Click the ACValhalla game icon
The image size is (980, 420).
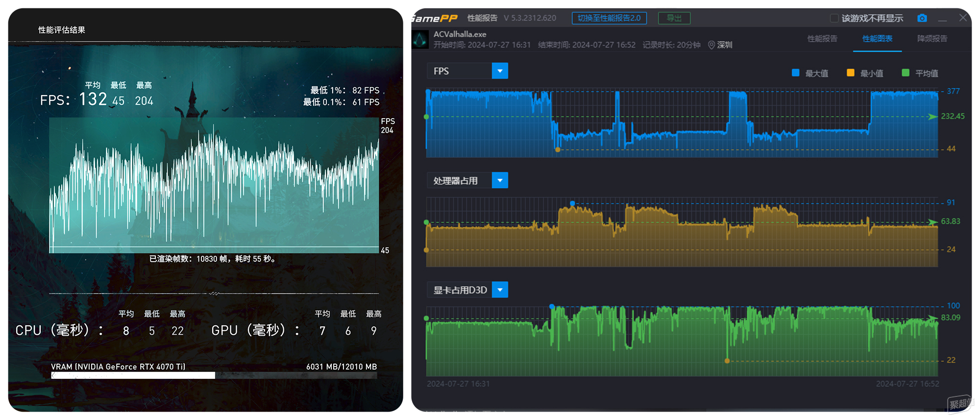tap(420, 40)
